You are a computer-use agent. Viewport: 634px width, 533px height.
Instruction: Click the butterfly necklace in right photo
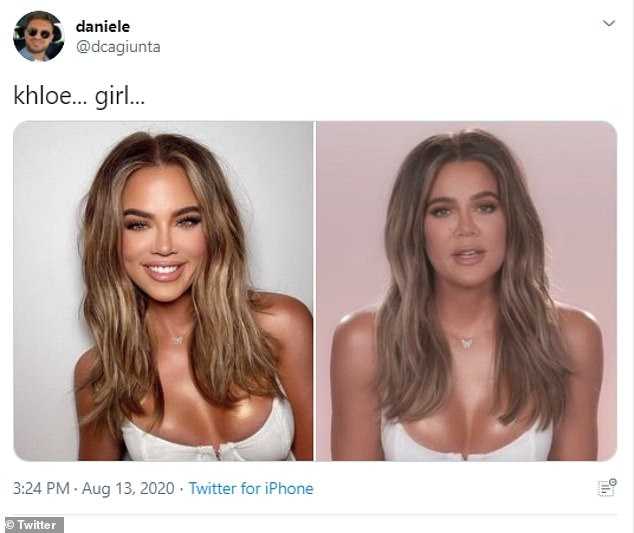pyautogui.click(x=468, y=343)
